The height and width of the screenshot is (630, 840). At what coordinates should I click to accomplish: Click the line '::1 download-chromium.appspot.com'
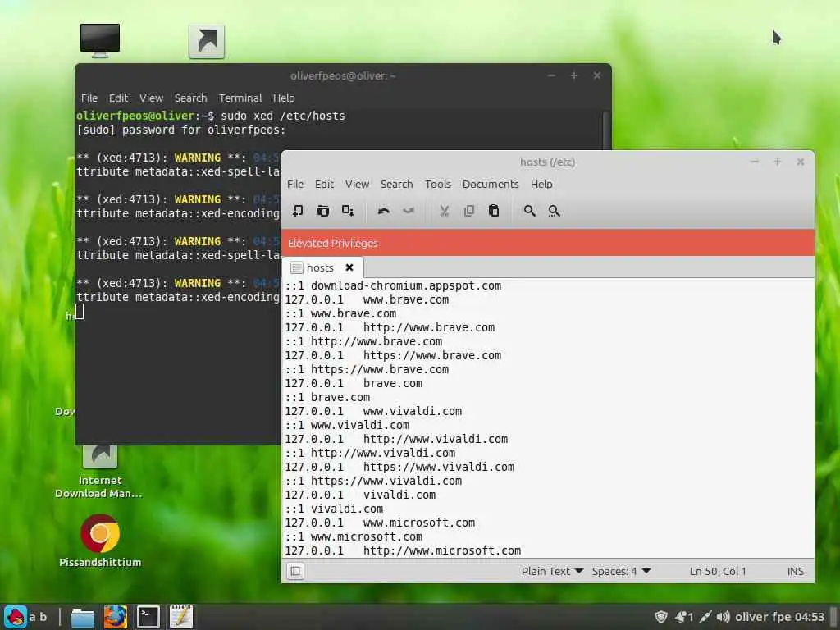pos(393,285)
